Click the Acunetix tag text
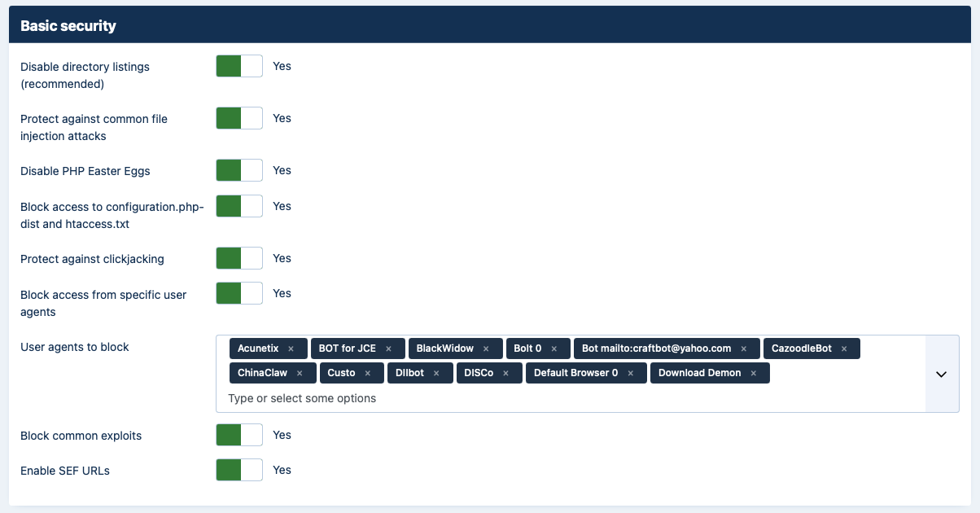This screenshot has height=513, width=980. pyautogui.click(x=258, y=349)
